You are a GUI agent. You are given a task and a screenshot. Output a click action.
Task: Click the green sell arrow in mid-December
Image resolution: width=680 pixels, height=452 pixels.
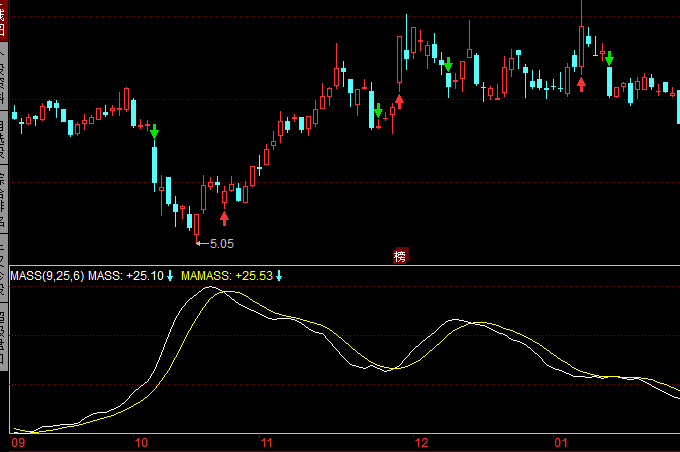click(x=448, y=65)
